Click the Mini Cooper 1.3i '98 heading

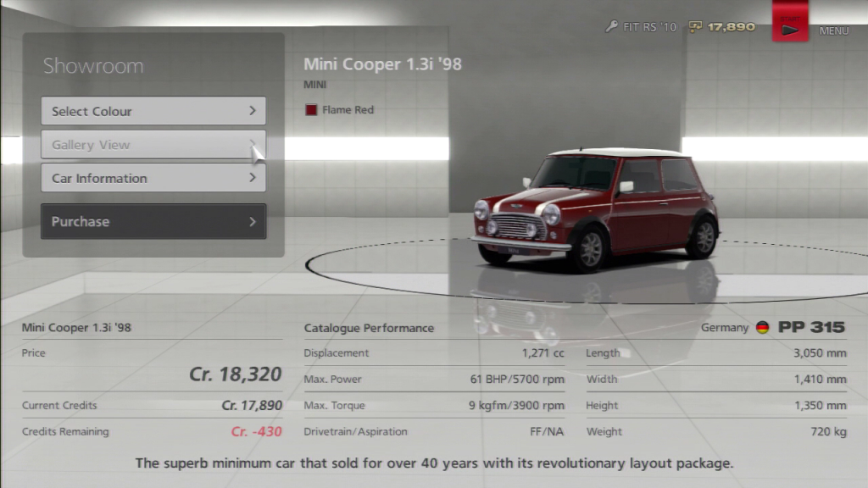pyautogui.click(x=382, y=64)
